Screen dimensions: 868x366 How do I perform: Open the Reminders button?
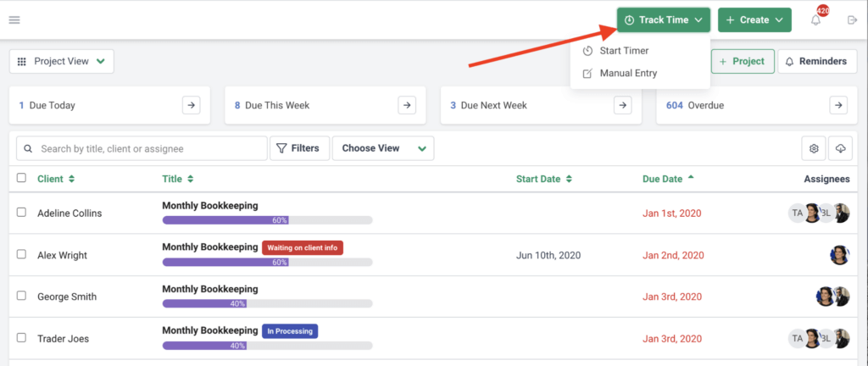(817, 61)
